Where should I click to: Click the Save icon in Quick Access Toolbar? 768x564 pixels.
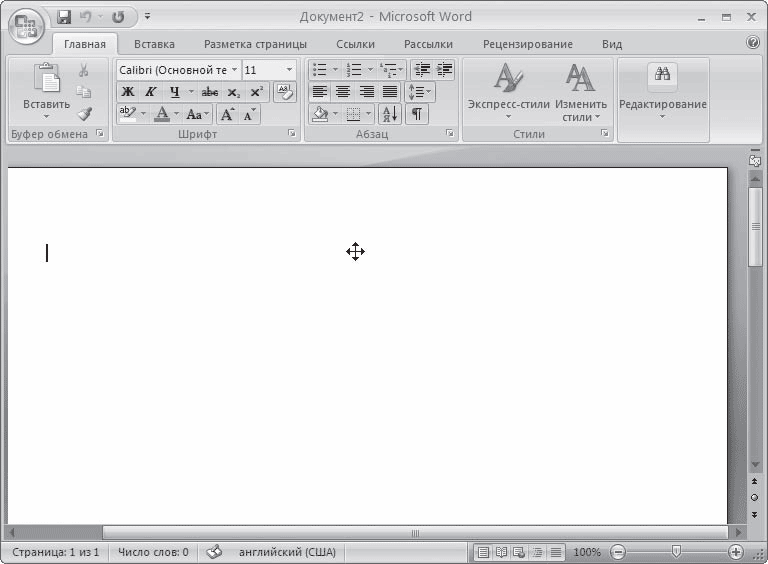[65, 17]
